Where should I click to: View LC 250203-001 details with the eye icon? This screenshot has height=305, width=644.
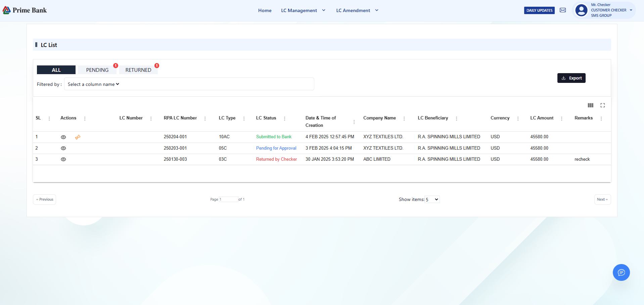click(x=63, y=148)
